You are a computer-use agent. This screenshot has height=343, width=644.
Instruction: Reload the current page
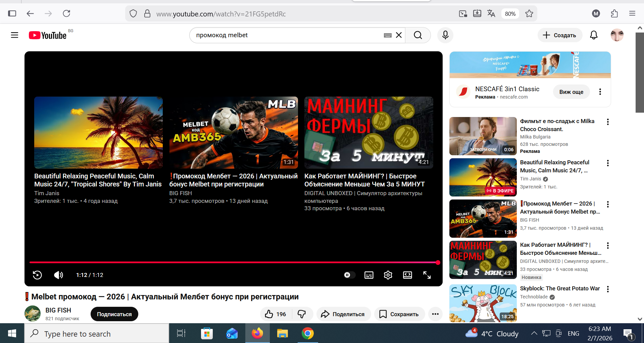point(66,13)
